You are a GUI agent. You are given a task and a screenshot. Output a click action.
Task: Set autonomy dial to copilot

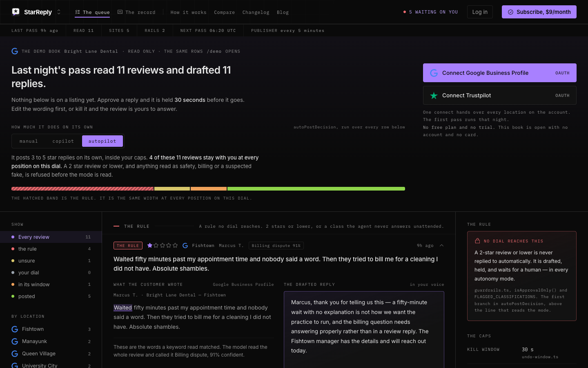[x=63, y=141]
